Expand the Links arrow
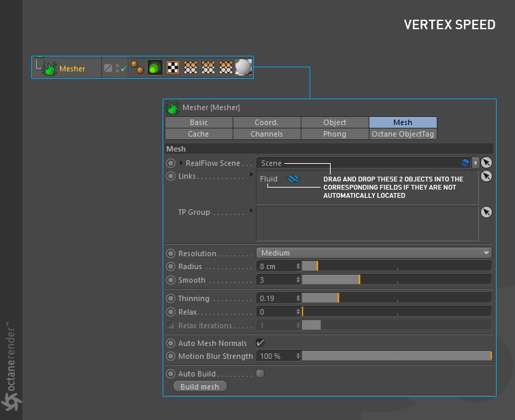This screenshot has width=515, height=420. click(x=251, y=175)
